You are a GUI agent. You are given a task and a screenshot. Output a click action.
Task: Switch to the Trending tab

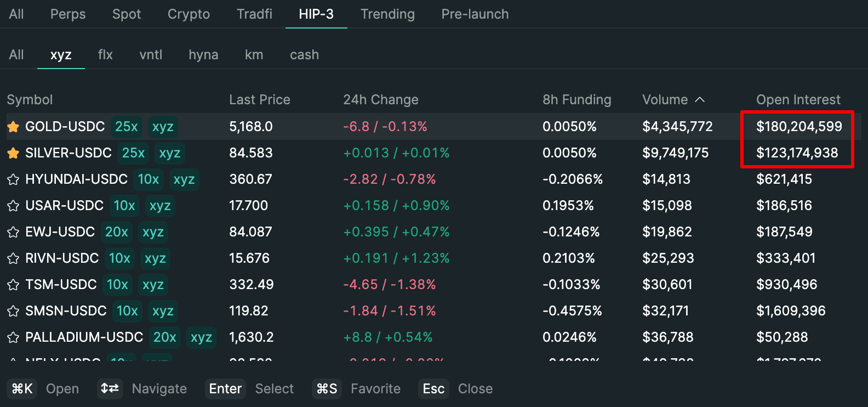coord(387,14)
